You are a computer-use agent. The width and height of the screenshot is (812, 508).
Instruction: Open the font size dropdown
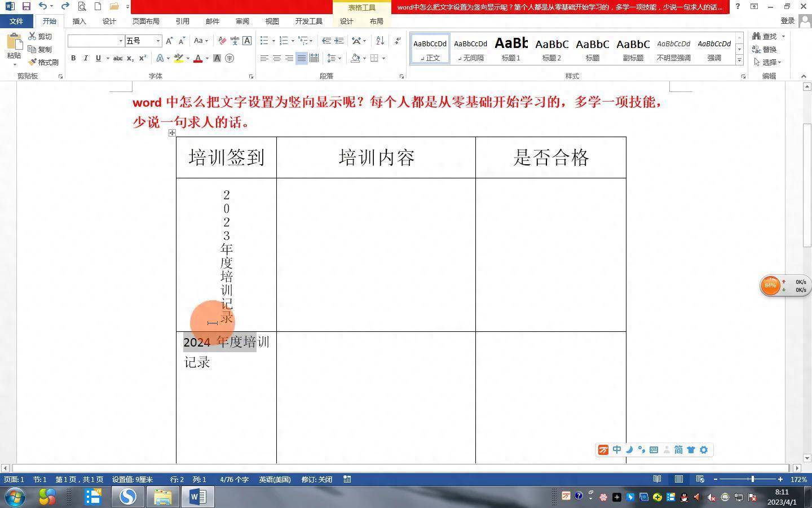point(157,41)
